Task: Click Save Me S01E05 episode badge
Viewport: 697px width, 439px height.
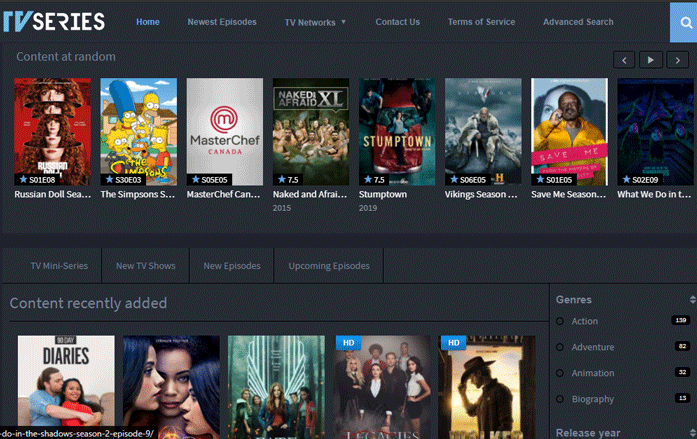Action: point(554,180)
